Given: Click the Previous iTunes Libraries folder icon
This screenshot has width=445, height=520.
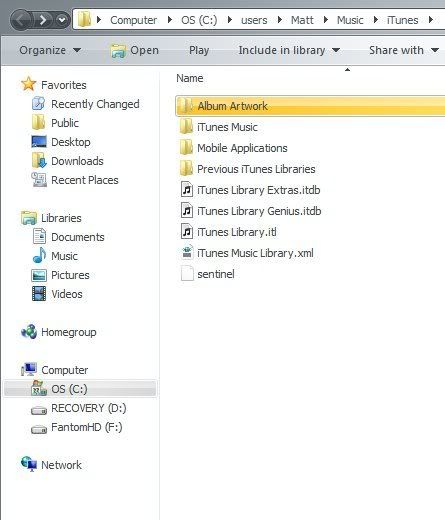Looking at the screenshot, I should pyautogui.click(x=186, y=169).
